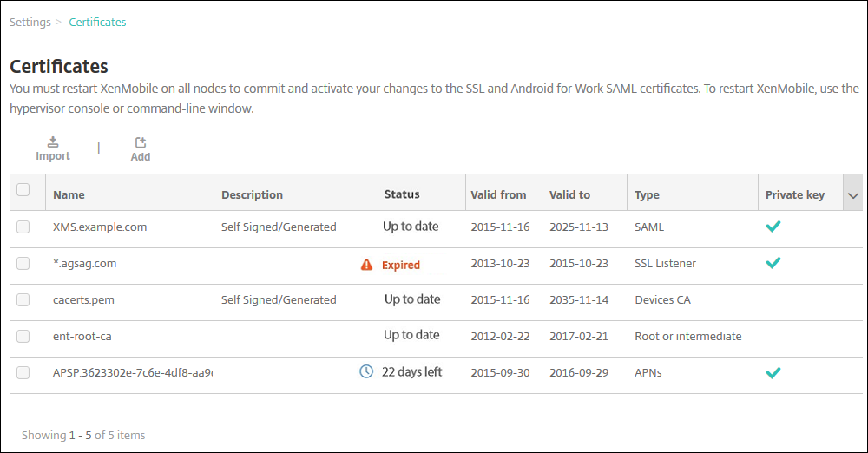The width and height of the screenshot is (868, 453).
Task: Open the column options dropdown arrow
Action: (852, 196)
